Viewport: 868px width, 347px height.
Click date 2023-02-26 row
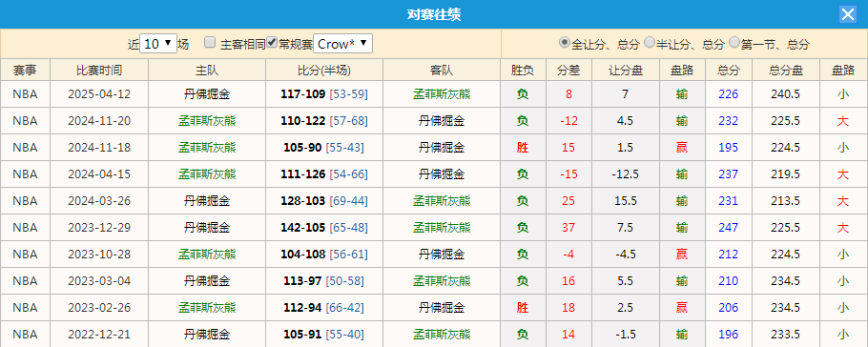[99, 307]
